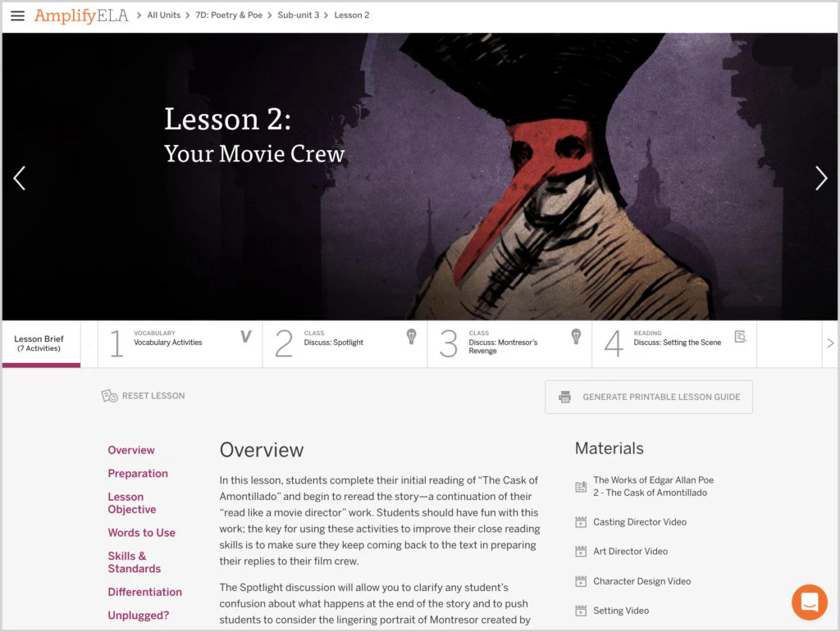The height and width of the screenshot is (632, 840).
Task: Click the Reset Lesson icon
Action: pos(109,396)
